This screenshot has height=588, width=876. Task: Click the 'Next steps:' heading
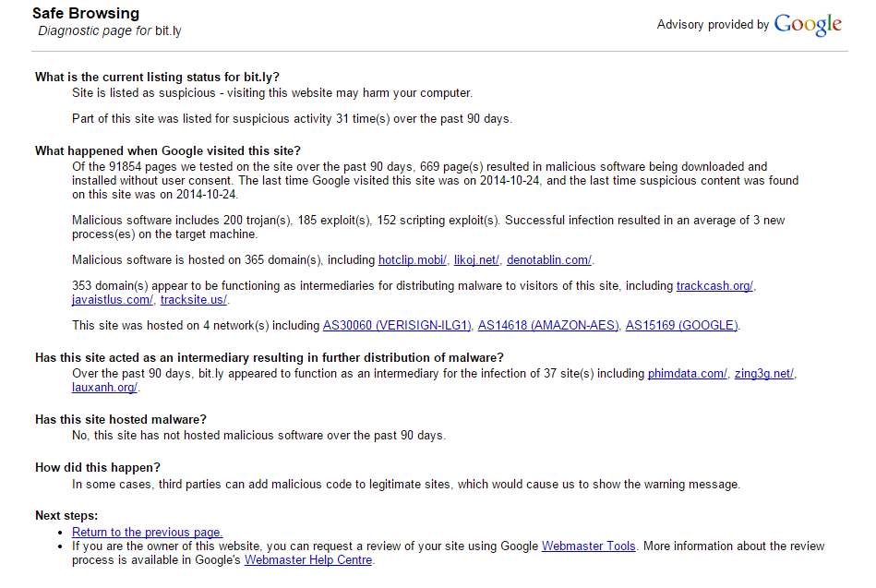point(66,515)
